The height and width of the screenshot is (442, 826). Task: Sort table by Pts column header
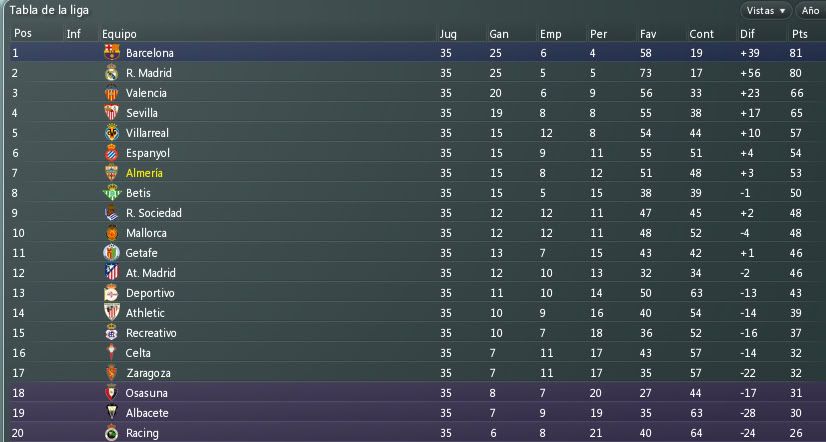799,34
